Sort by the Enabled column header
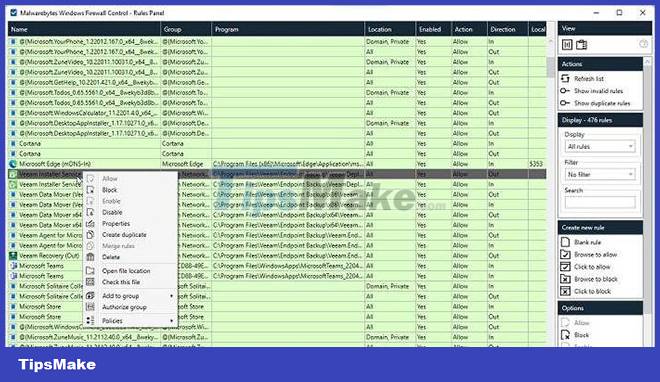 pos(433,29)
